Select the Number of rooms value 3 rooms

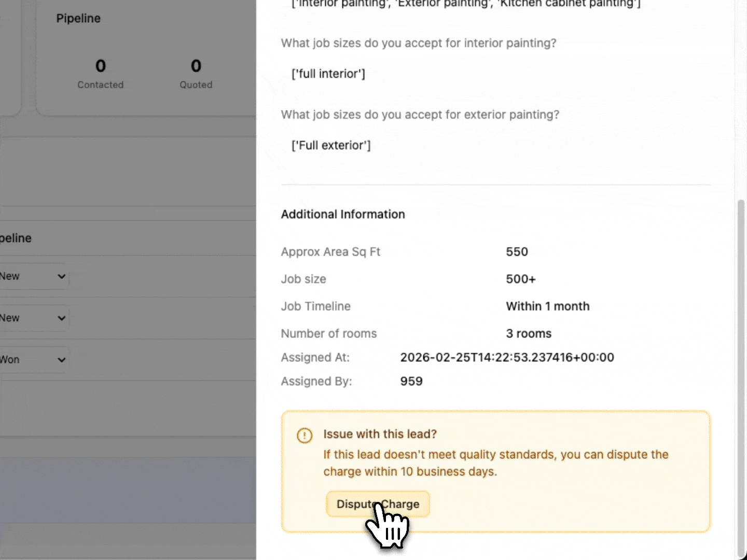point(529,333)
